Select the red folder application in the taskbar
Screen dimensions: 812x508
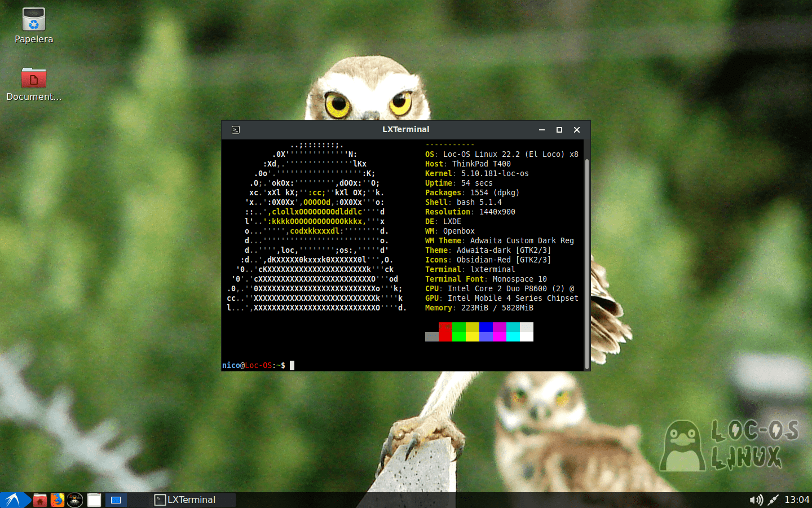(x=39, y=500)
